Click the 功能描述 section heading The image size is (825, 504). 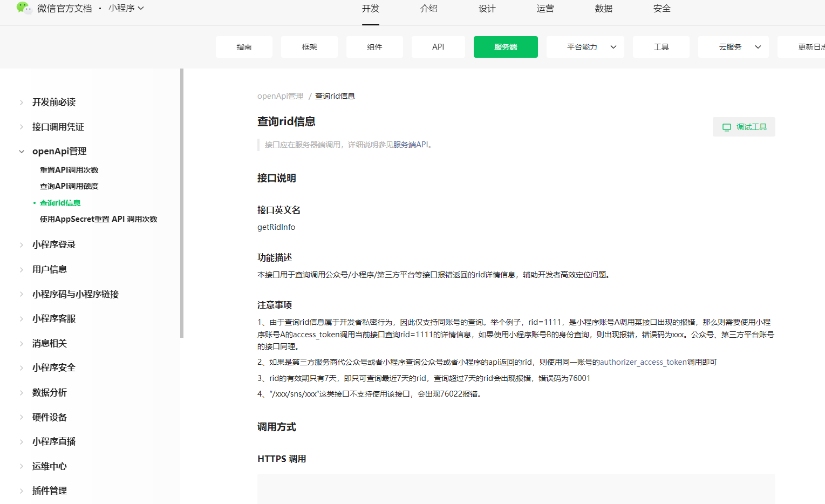[275, 258]
